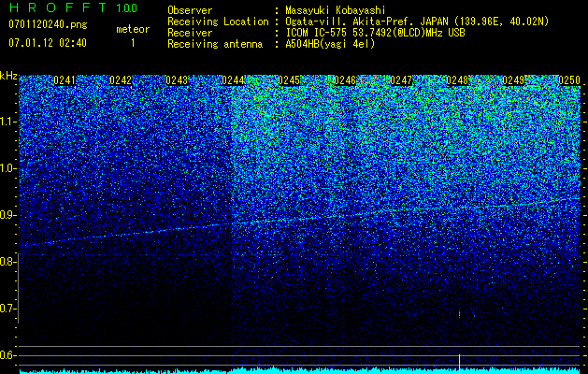Click the 1.1 kHz axis label
Image resolution: width=588 pixels, height=374 pixels.
click(x=7, y=122)
